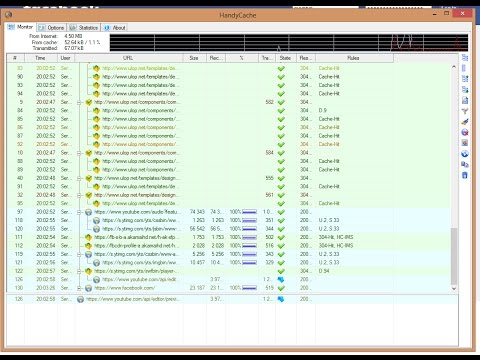Collapse the tree node of row 122
Viewport: 480px width, 360px height.
click(79, 271)
